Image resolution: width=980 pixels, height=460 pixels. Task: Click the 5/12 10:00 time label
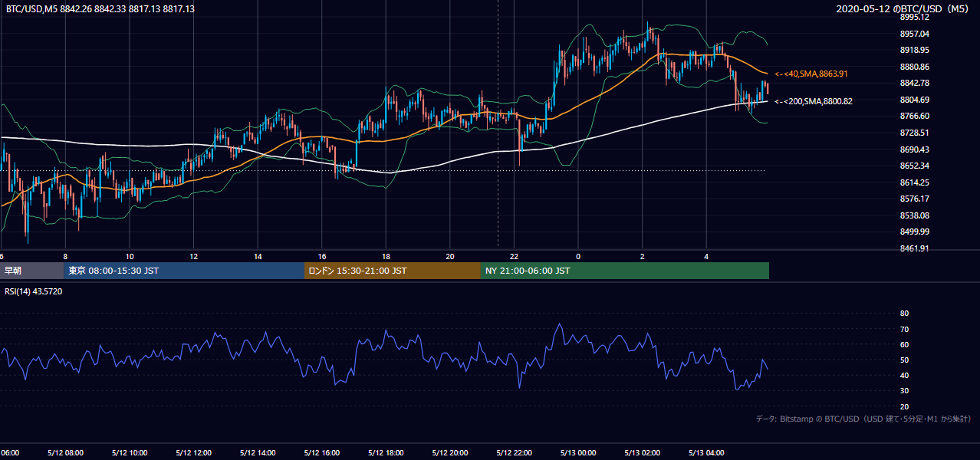[130, 453]
